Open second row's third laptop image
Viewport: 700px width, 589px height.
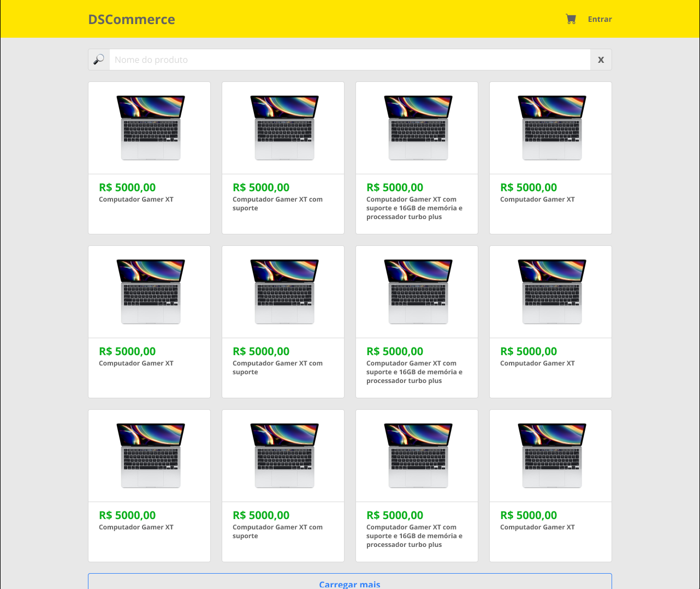[418, 292]
